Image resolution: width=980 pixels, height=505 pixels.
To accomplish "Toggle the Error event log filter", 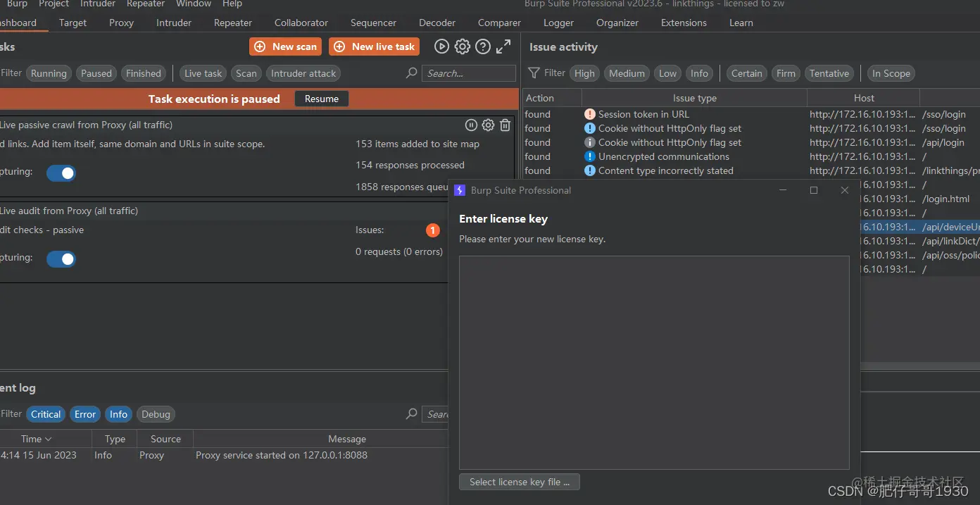I will coord(85,414).
